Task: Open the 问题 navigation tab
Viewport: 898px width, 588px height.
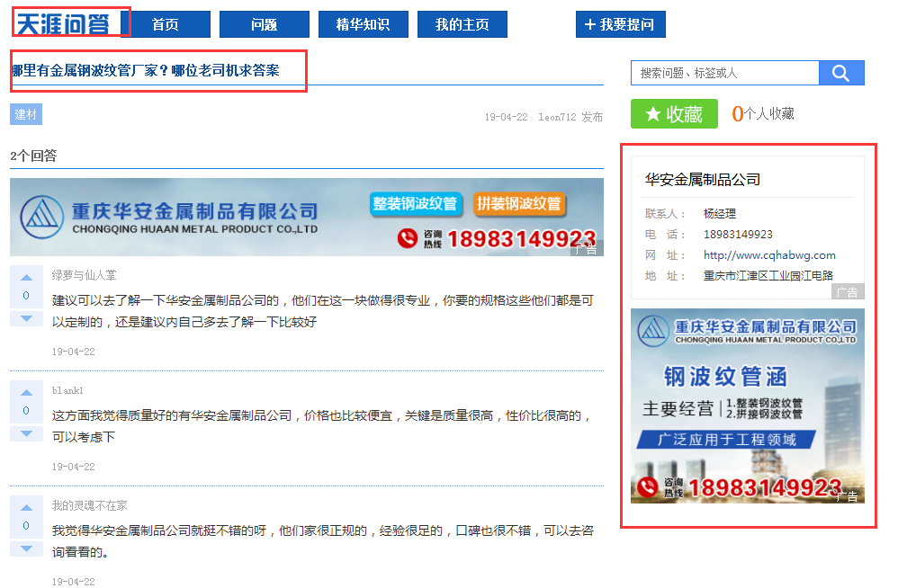Action: pos(264,24)
